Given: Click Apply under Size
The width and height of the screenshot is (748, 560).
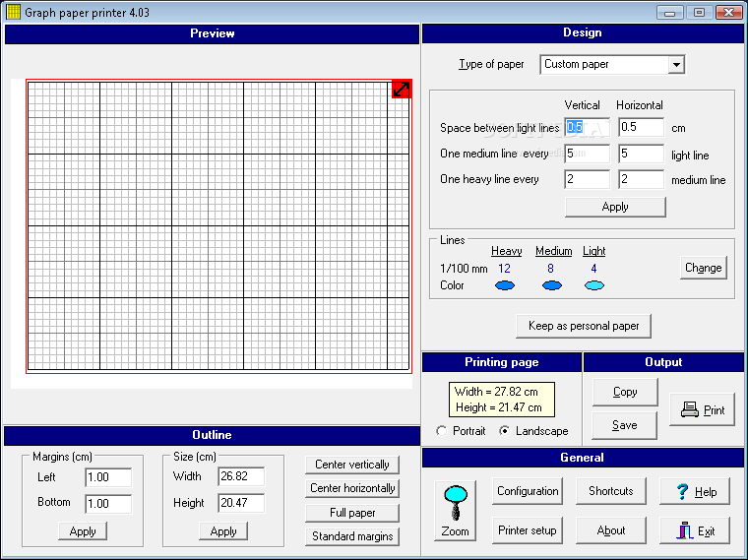Looking at the screenshot, I should tap(223, 530).
